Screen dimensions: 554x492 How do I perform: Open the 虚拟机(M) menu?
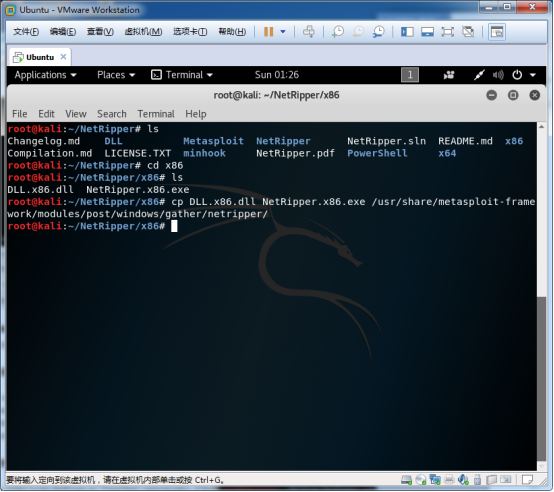click(143, 32)
